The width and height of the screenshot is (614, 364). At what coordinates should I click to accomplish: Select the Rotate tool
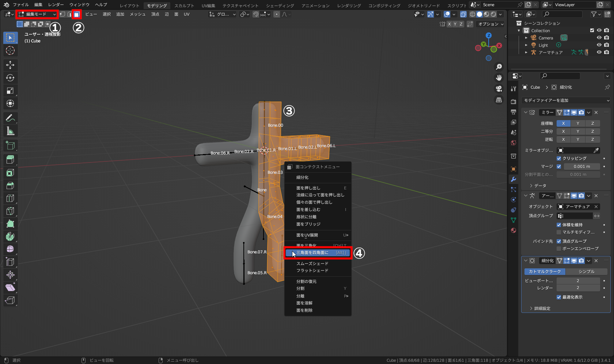click(10, 78)
